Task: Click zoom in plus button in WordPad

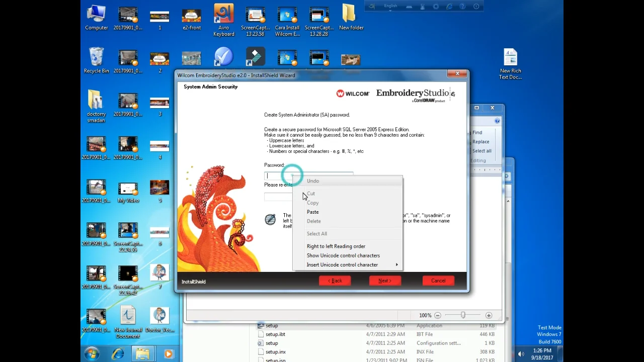Action: (489, 315)
